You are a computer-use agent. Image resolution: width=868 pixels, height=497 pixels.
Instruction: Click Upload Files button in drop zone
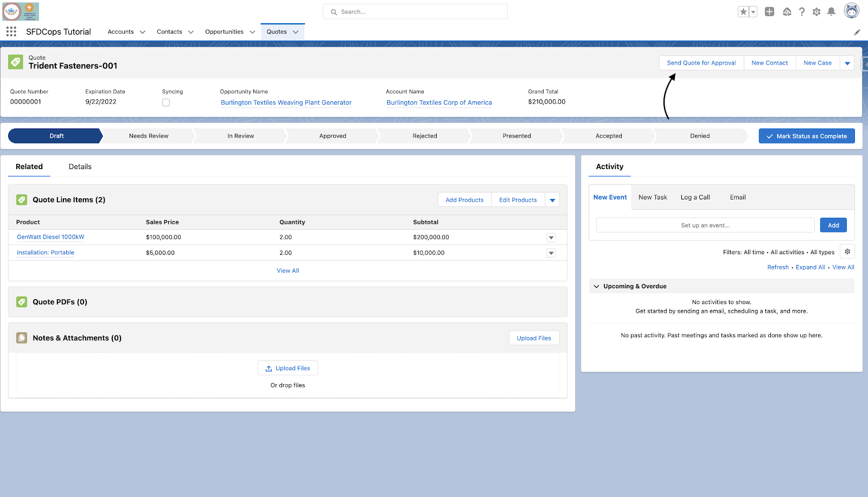pyautogui.click(x=288, y=369)
